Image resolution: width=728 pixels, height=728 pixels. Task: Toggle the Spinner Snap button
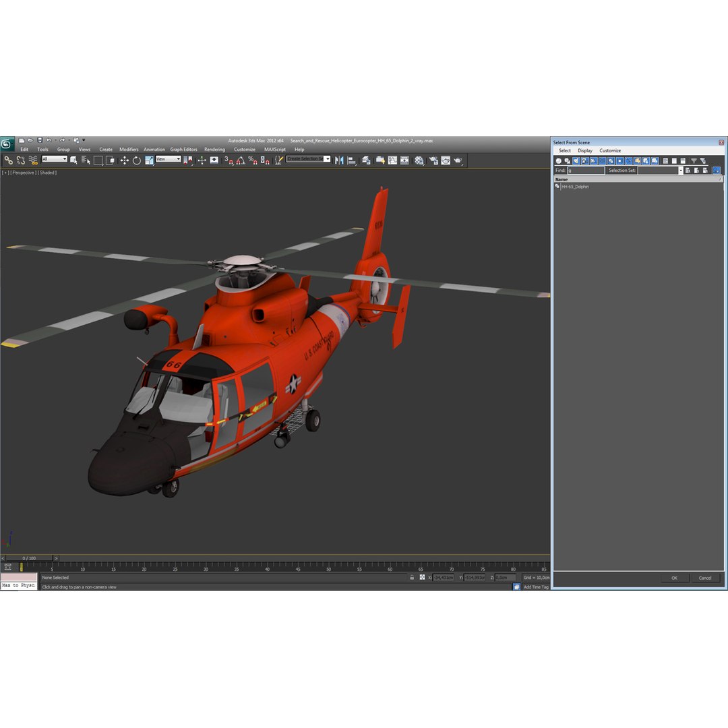(265, 160)
